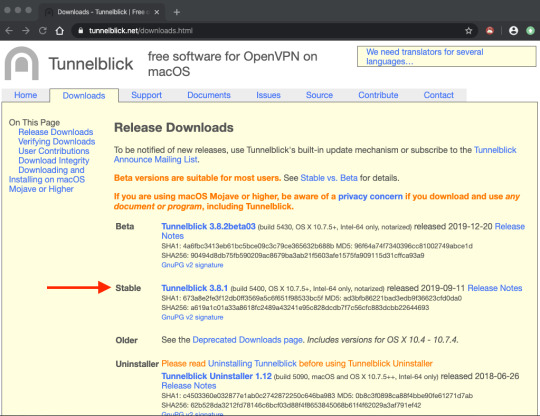Click the green update icon in toolbar
The image size is (540, 416).
coord(530,31)
